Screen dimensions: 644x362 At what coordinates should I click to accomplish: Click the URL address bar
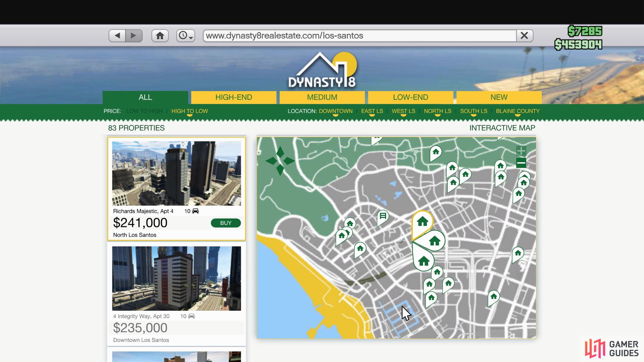[x=360, y=36]
